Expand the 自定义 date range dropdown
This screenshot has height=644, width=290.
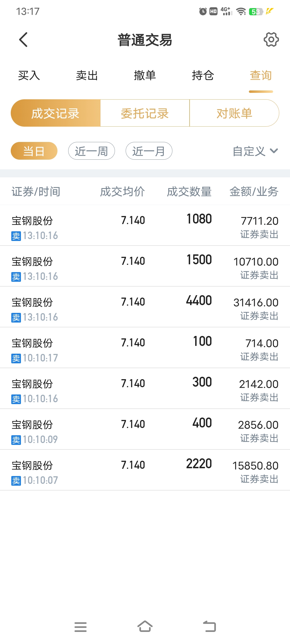pos(255,151)
